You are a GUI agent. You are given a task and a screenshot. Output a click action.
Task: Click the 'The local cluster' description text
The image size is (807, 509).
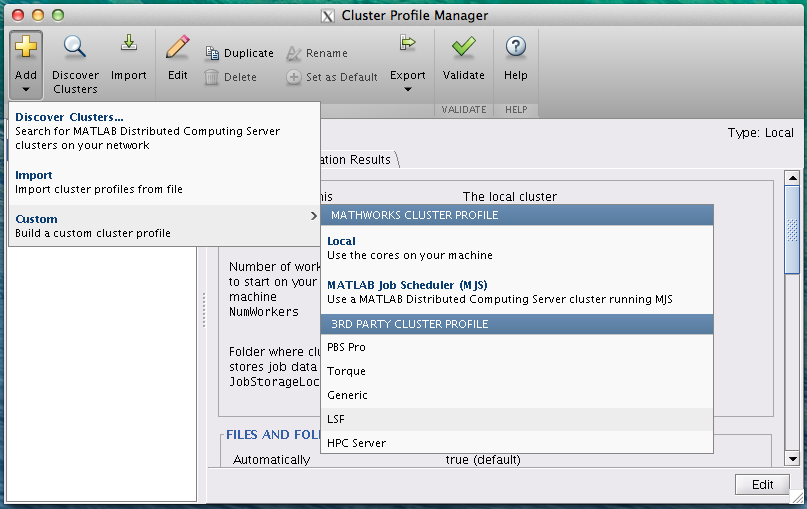click(510, 197)
